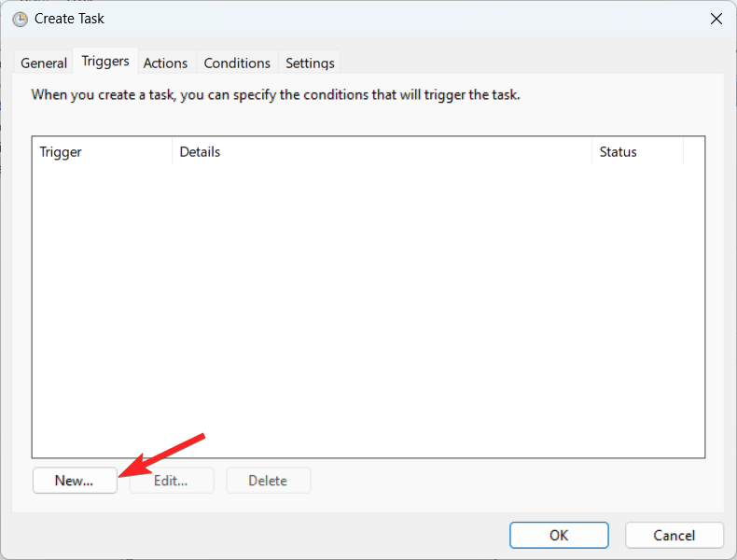
Task: Click the trigger conditions description text
Action: [x=275, y=94]
